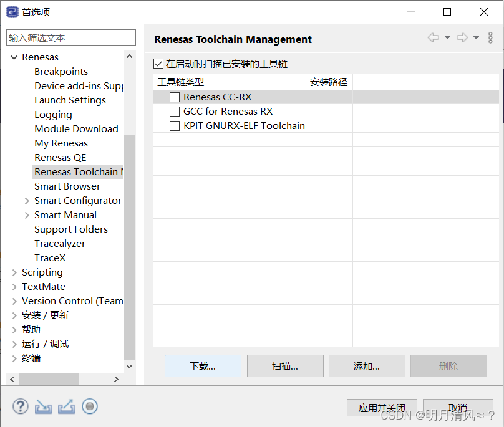
Task: Click the Oomph preference recorder icon
Action: 90,406
